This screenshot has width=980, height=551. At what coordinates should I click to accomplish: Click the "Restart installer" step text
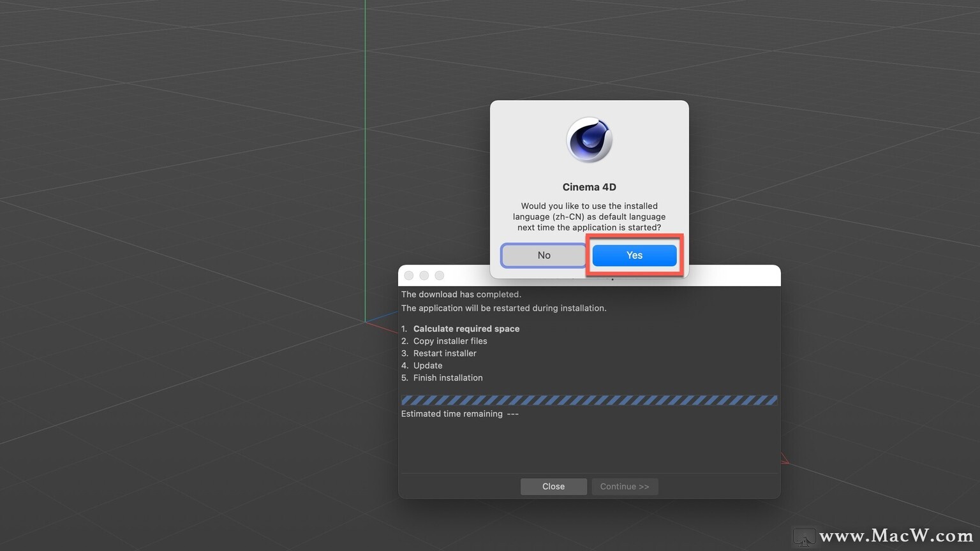[445, 353]
